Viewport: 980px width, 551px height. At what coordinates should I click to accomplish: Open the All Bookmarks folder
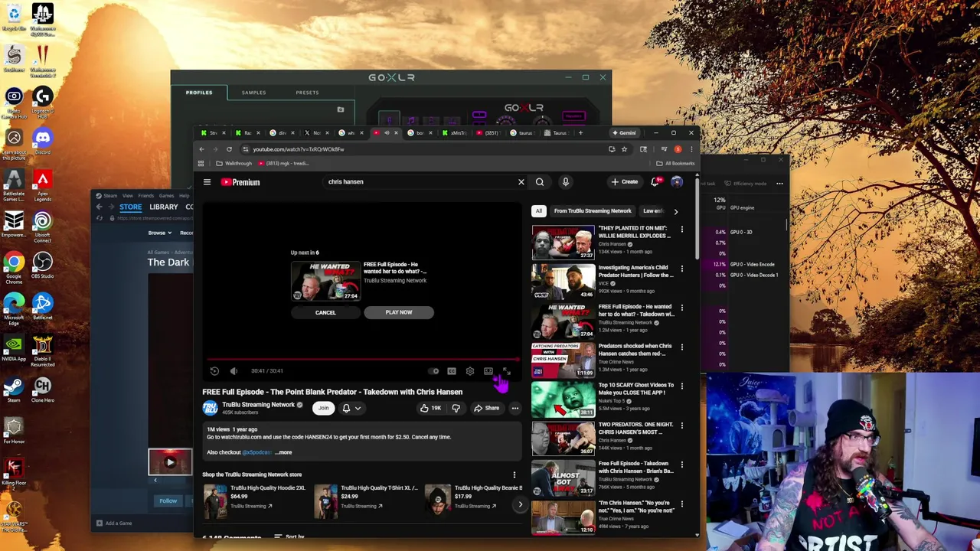[675, 163]
